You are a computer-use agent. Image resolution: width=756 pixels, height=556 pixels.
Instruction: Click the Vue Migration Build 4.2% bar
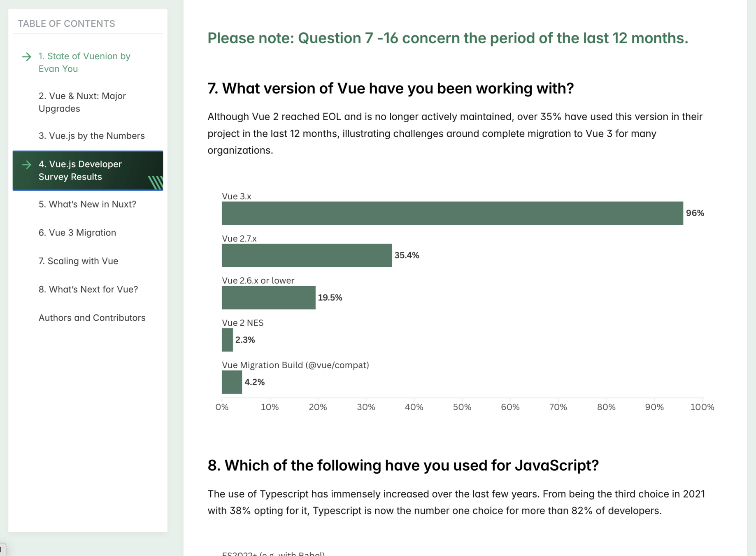[232, 382]
